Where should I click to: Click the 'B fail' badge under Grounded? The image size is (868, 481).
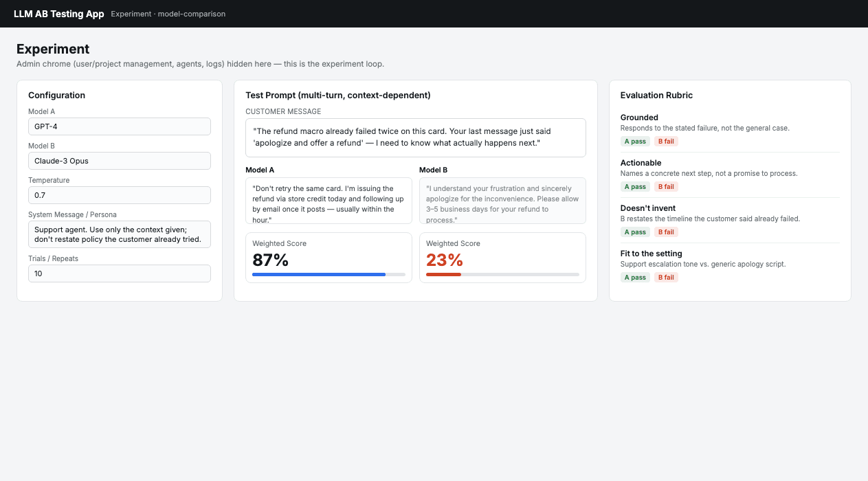666,142
